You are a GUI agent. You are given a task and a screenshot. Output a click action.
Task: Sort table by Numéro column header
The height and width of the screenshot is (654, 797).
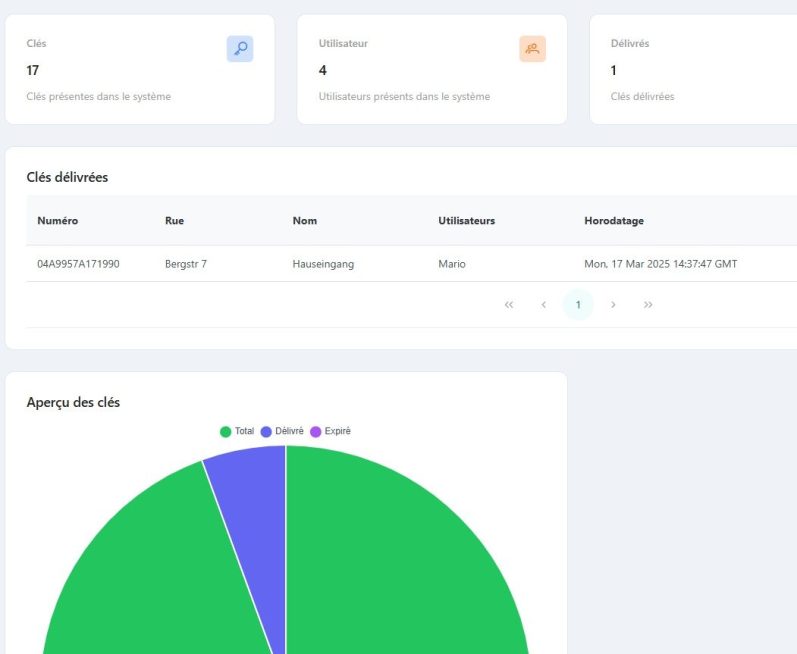click(x=57, y=220)
